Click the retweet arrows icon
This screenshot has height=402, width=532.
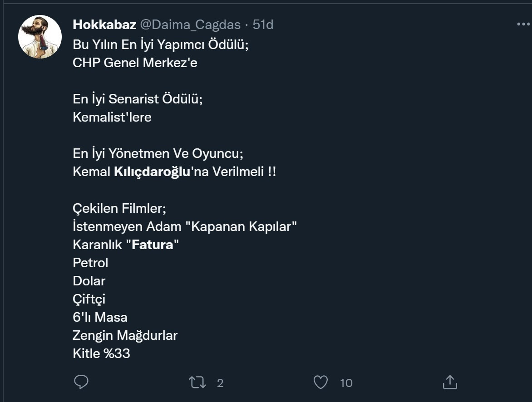pyautogui.click(x=197, y=382)
